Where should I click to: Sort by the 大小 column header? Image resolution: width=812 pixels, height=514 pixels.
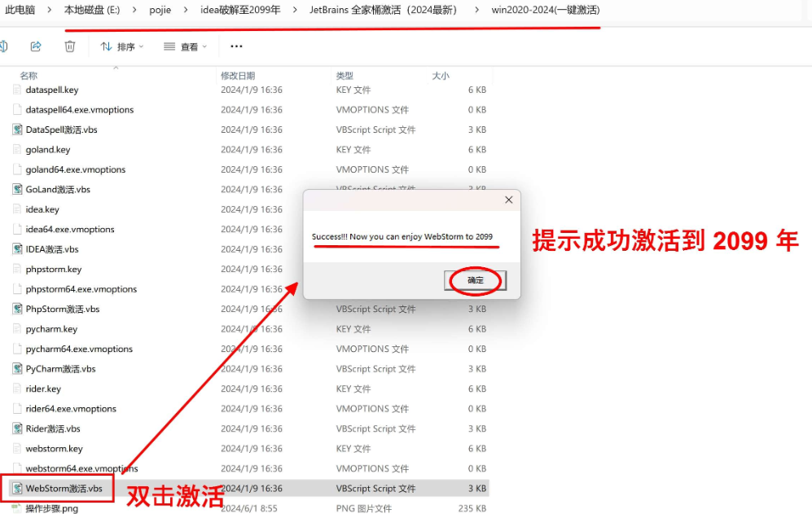(x=441, y=76)
